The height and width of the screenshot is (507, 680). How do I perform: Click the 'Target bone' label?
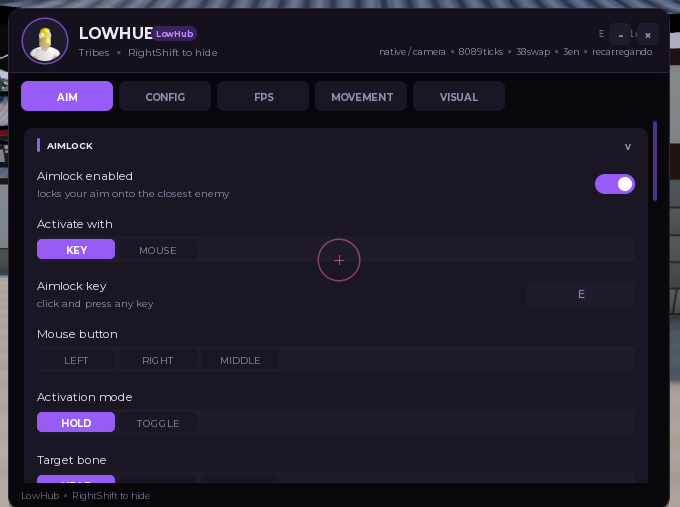coord(72,460)
